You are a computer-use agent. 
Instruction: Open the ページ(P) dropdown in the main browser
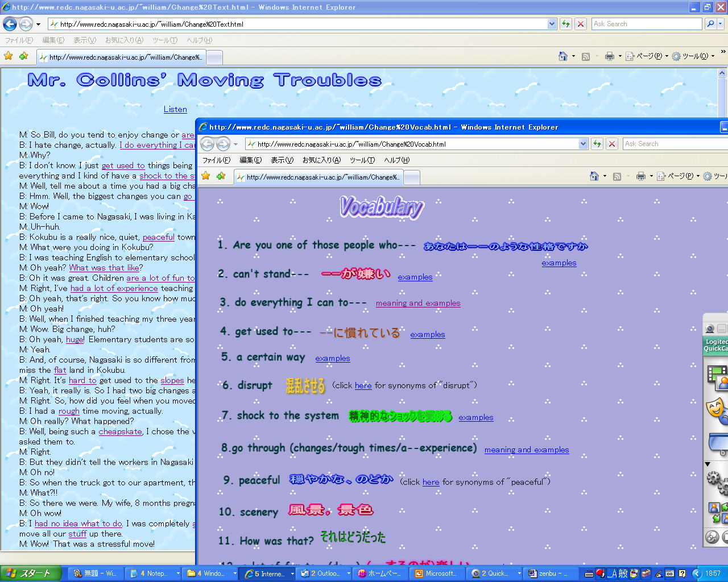pos(647,56)
